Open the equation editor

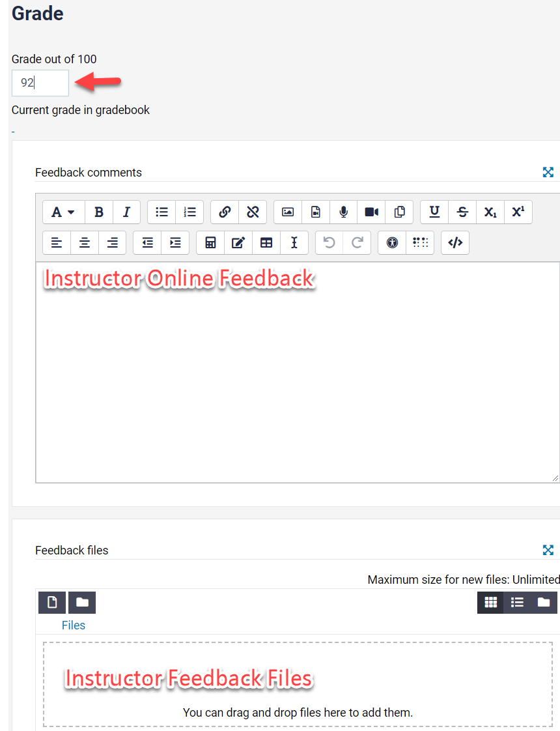click(210, 242)
